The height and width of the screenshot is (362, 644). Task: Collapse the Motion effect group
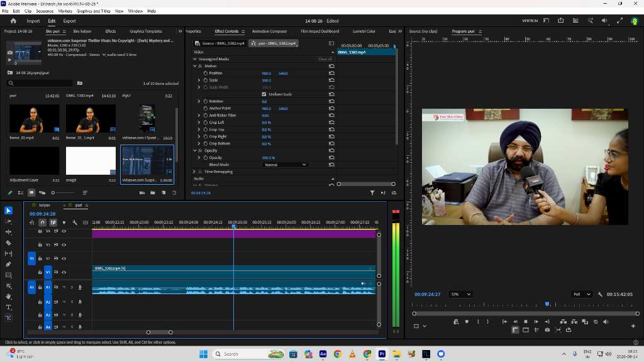point(195,66)
